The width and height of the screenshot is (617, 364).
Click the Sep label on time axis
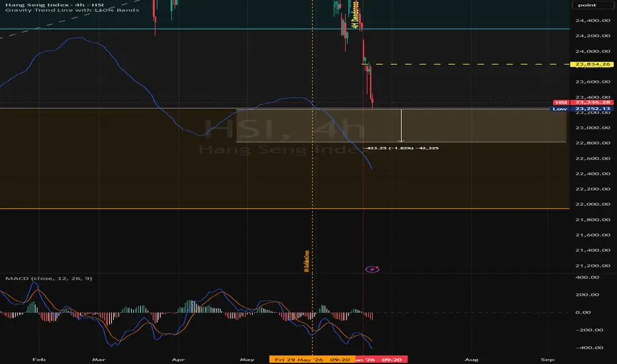tap(547, 359)
